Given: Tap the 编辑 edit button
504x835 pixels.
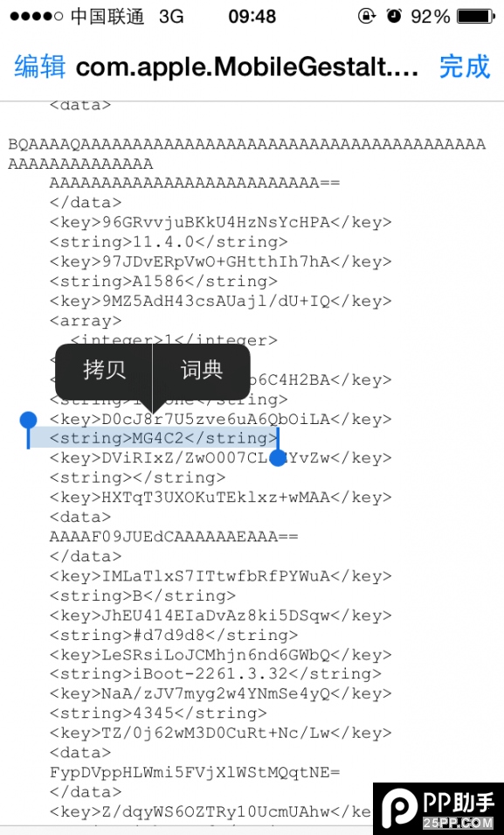Looking at the screenshot, I should (40, 67).
